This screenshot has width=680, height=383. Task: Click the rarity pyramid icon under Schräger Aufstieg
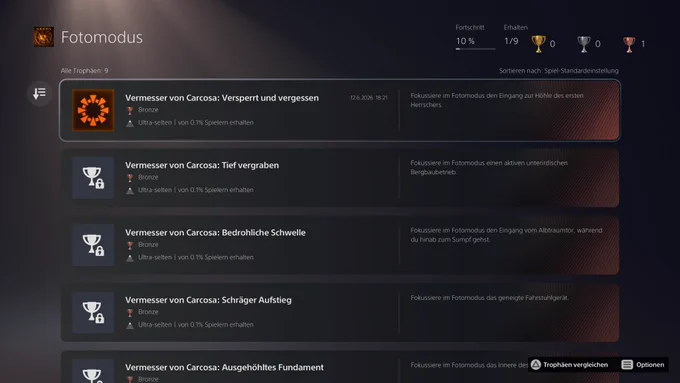click(x=130, y=325)
